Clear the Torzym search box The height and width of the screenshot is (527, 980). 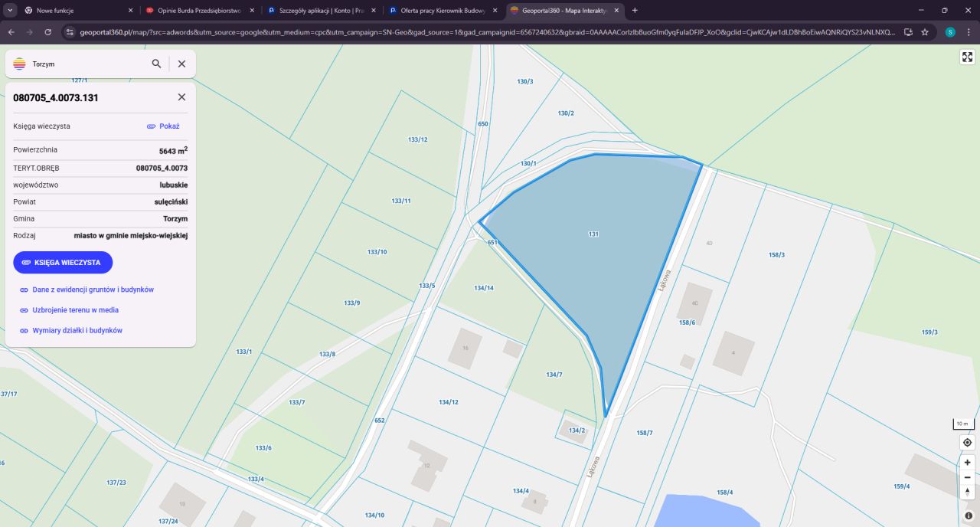(x=181, y=64)
